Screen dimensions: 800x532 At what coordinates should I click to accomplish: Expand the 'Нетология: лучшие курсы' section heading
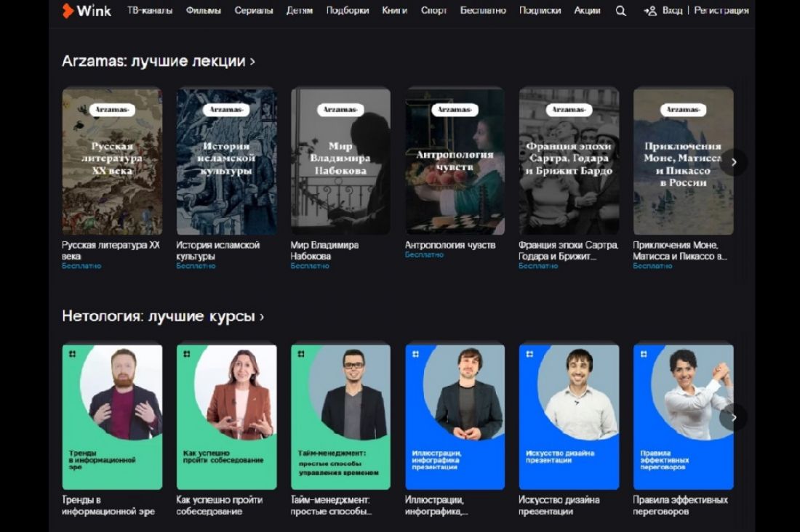coord(163,316)
